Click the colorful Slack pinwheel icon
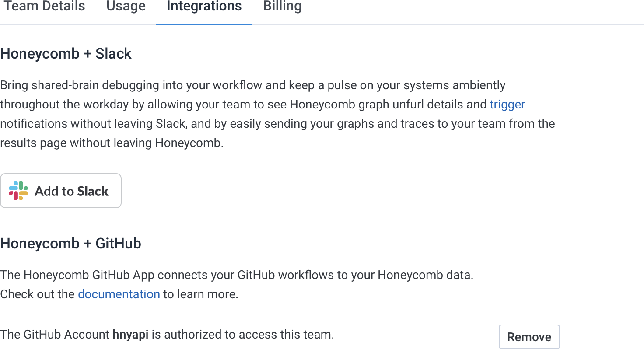The width and height of the screenshot is (644, 349). [18, 190]
